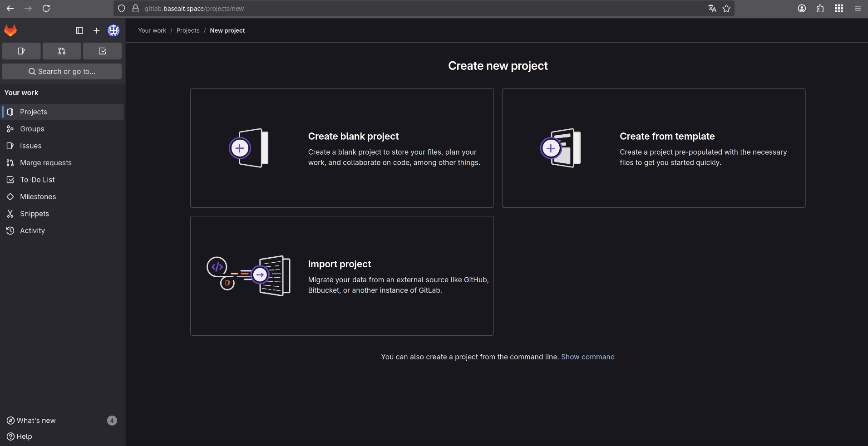This screenshot has width=868, height=446.
Task: Bookmark page with star icon
Action: 726,8
